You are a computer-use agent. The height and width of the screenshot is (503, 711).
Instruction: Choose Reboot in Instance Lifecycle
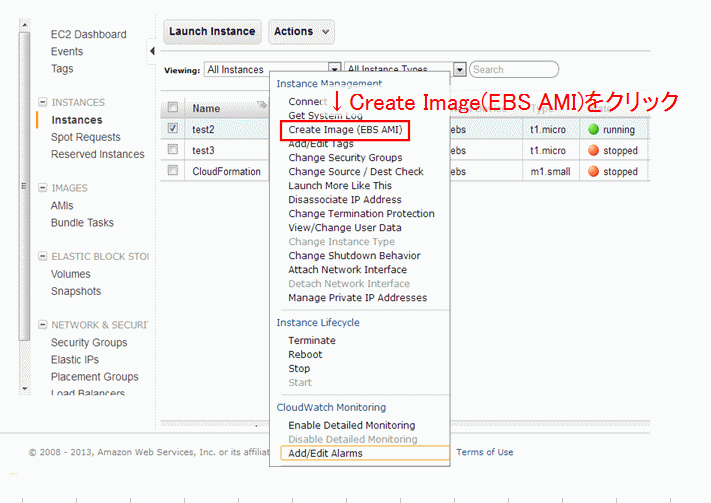pyautogui.click(x=305, y=355)
